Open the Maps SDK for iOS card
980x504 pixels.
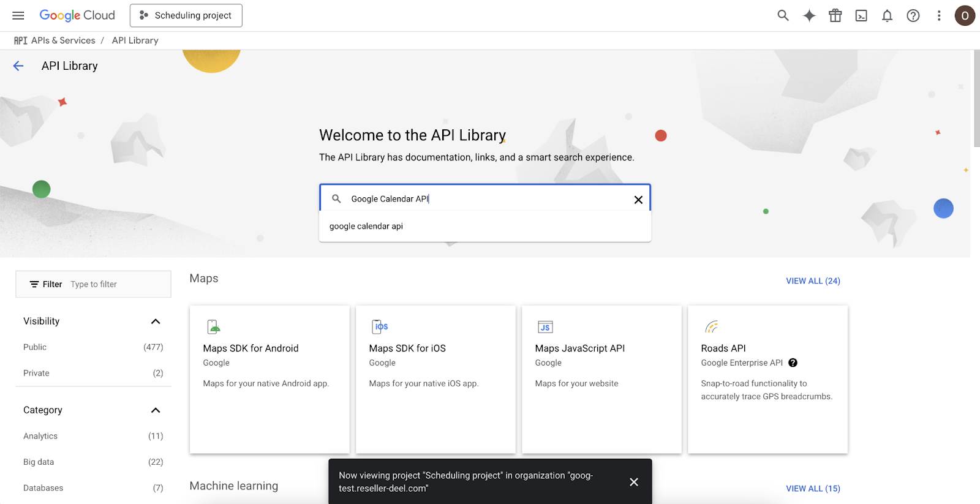pyautogui.click(x=435, y=380)
